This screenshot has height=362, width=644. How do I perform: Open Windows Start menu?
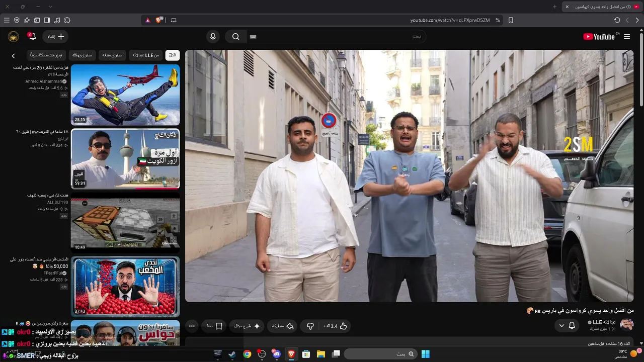pyautogui.click(x=426, y=354)
